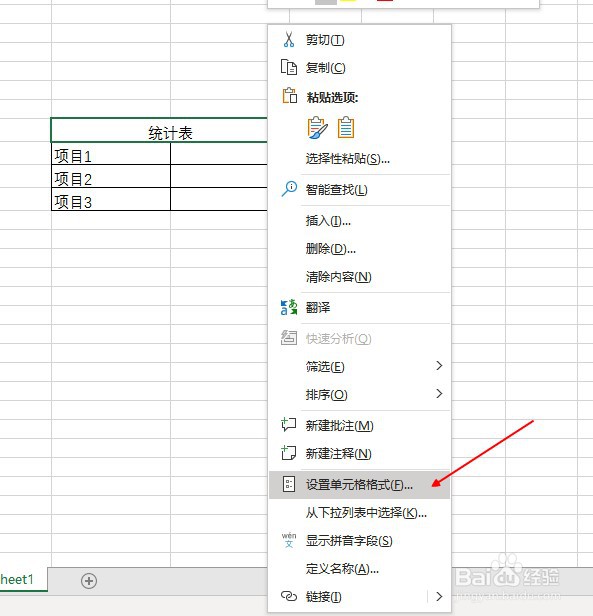Choose 新建批注(M) menu entry

click(x=359, y=425)
